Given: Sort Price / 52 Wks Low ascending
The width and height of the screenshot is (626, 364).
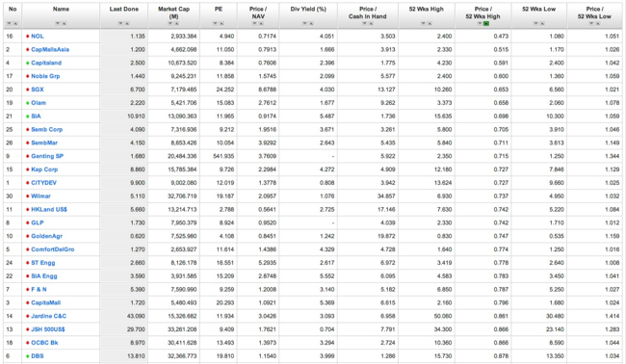Looking at the screenshot, I should (x=598, y=24).
